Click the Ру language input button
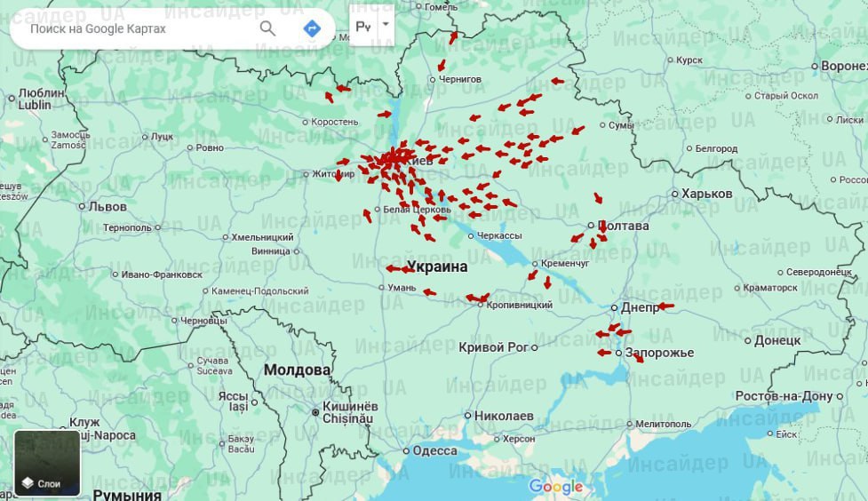Viewport: 868px width, 501px height. tap(363, 27)
